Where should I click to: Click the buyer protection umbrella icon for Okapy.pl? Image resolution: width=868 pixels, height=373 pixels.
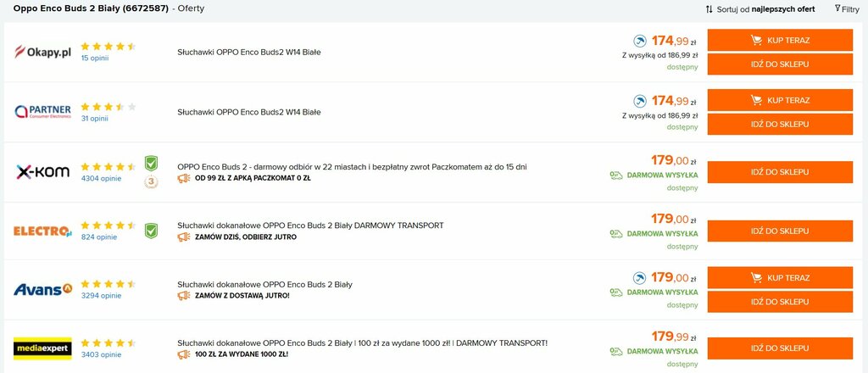coord(640,41)
